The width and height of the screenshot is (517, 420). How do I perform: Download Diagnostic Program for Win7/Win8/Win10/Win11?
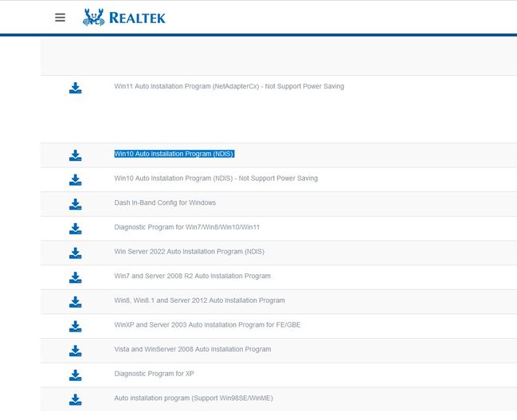[x=75, y=229]
